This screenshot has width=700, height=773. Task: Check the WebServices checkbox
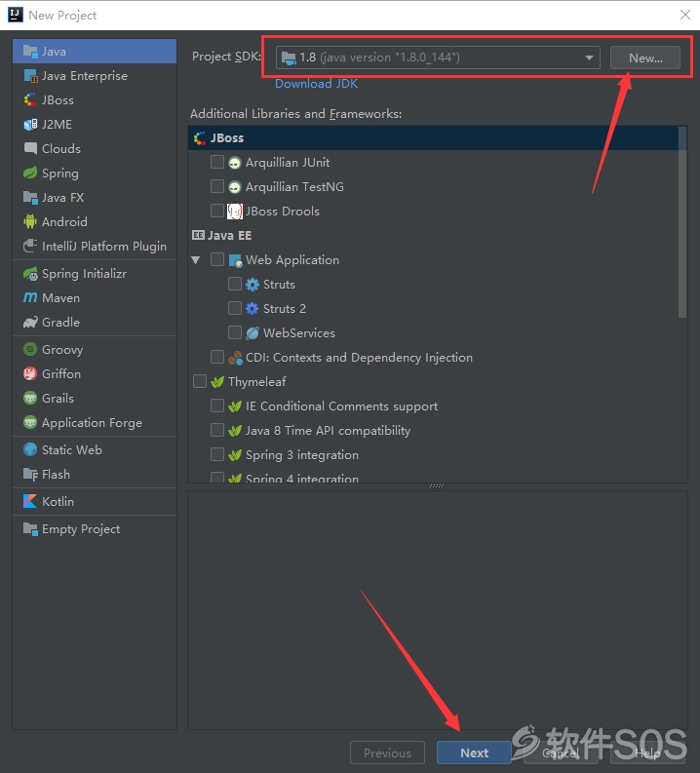click(x=235, y=332)
